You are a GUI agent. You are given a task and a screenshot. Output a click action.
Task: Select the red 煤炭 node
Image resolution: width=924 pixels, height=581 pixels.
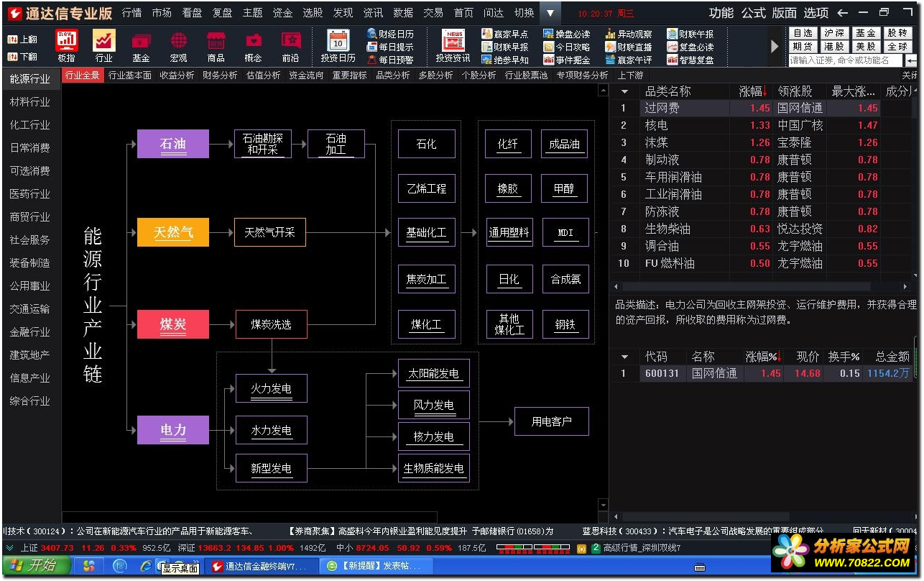pos(173,324)
